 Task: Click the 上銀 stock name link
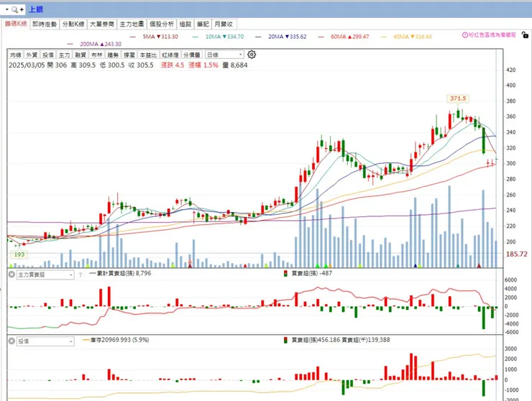(36, 9)
